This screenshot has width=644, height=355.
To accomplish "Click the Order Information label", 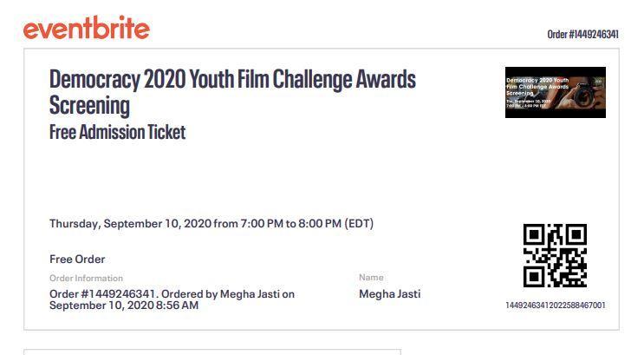I will tap(87, 278).
